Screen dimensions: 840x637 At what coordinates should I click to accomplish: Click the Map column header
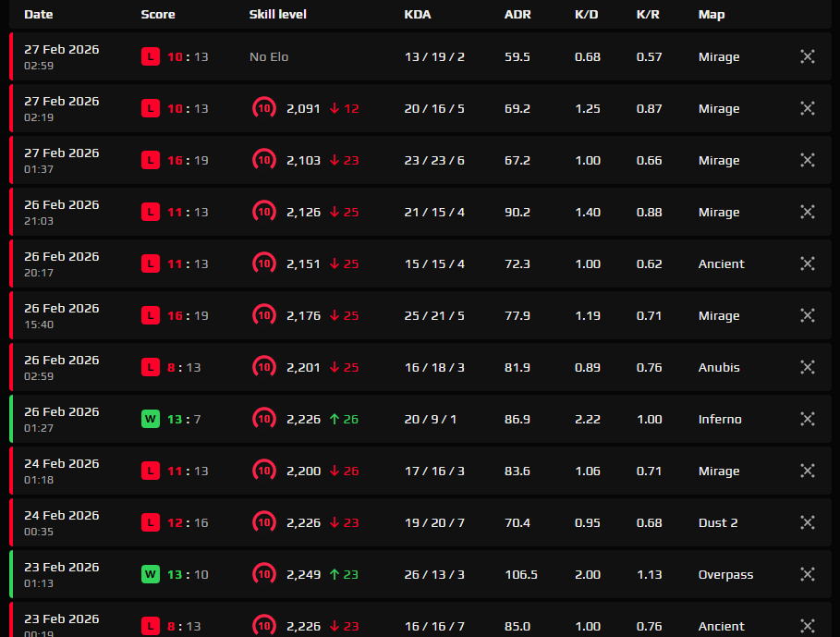(x=712, y=15)
